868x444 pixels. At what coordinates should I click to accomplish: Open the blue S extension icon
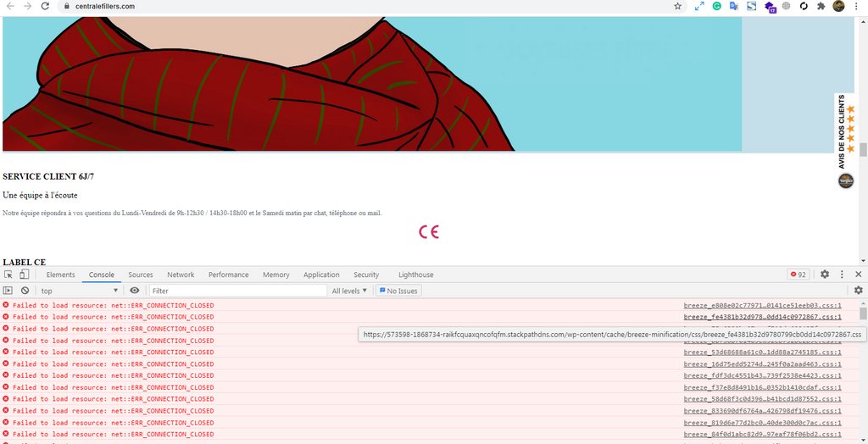[751, 6]
